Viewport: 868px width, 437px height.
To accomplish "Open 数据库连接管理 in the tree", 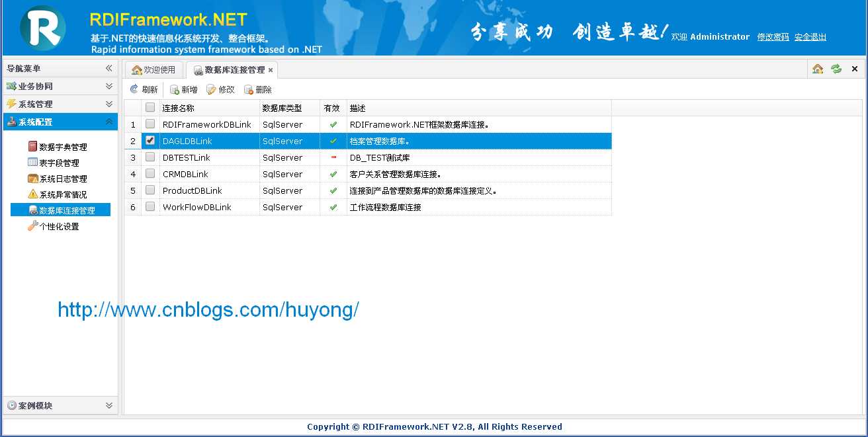I will click(x=60, y=210).
